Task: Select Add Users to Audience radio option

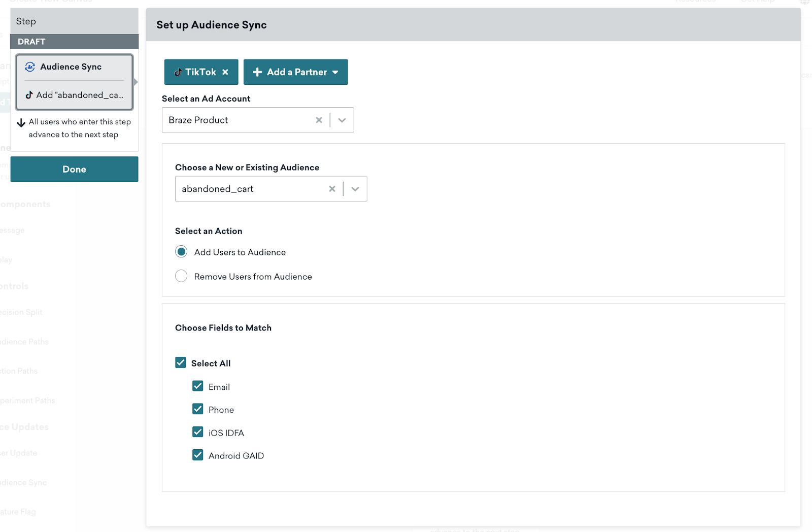Action: [181, 252]
